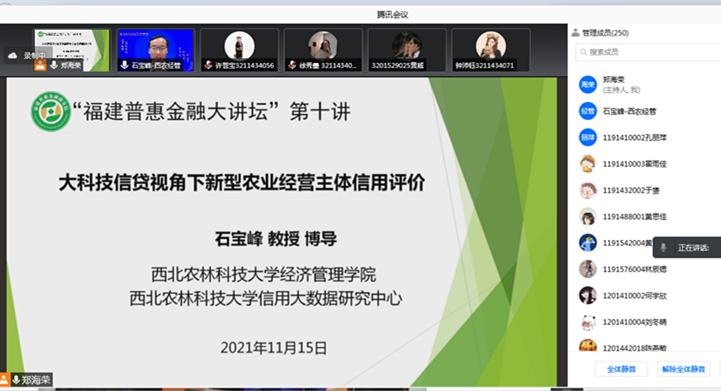Click muted mic icon on 许雪宝3211434056 tile
The height and width of the screenshot is (391, 721).
(209, 65)
